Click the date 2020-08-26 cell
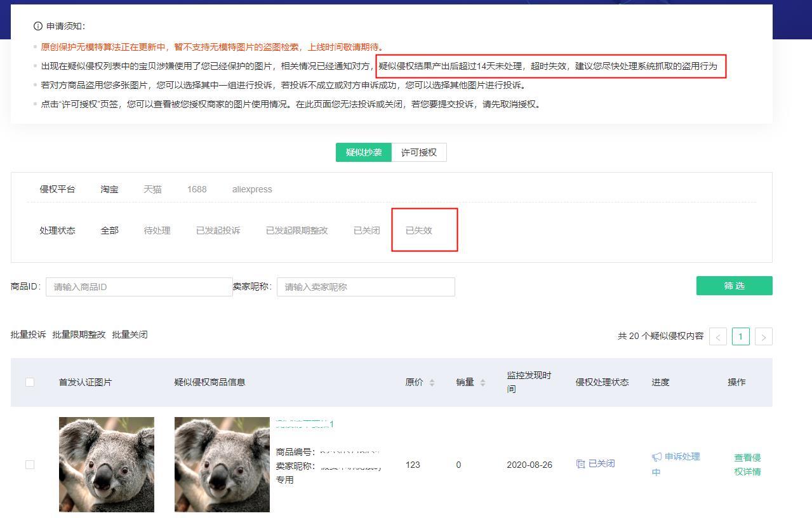Screen dimensions: 812x518 pyautogui.click(x=529, y=465)
